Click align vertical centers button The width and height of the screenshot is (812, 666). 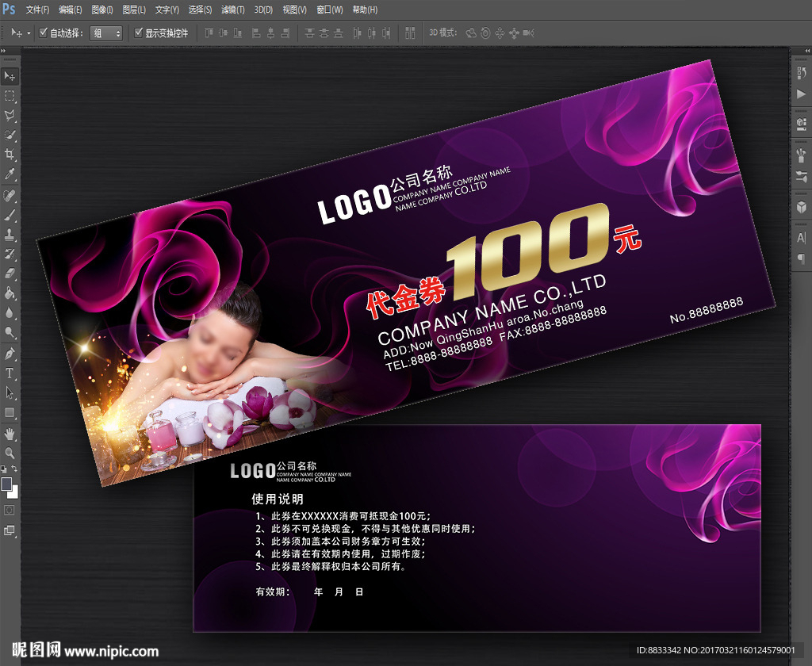[223, 33]
